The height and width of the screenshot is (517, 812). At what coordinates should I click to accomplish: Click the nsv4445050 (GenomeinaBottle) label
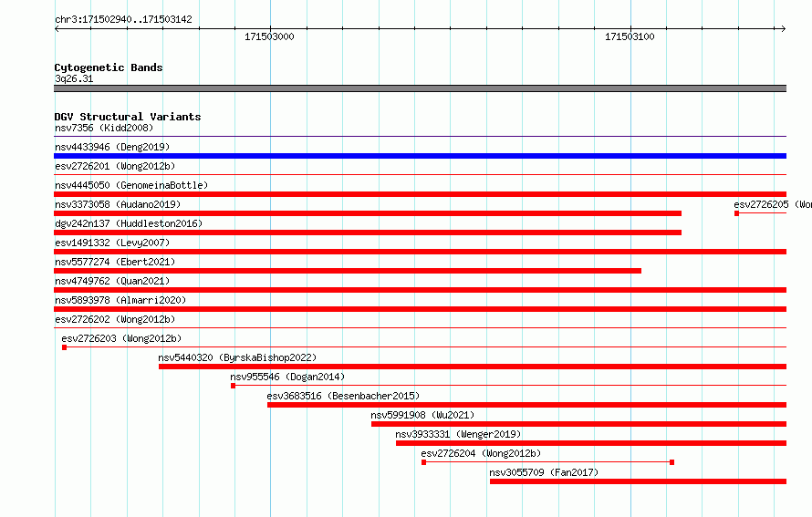pyautogui.click(x=131, y=185)
